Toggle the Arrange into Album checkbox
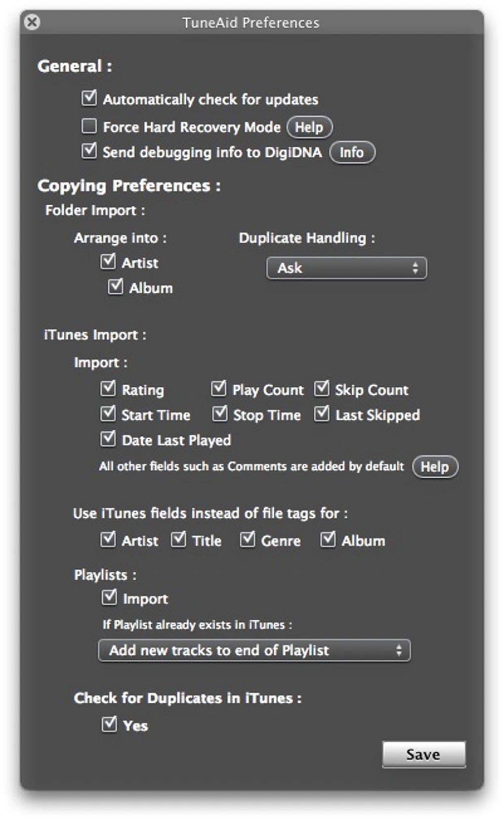The width and height of the screenshot is (504, 820). 116,286
